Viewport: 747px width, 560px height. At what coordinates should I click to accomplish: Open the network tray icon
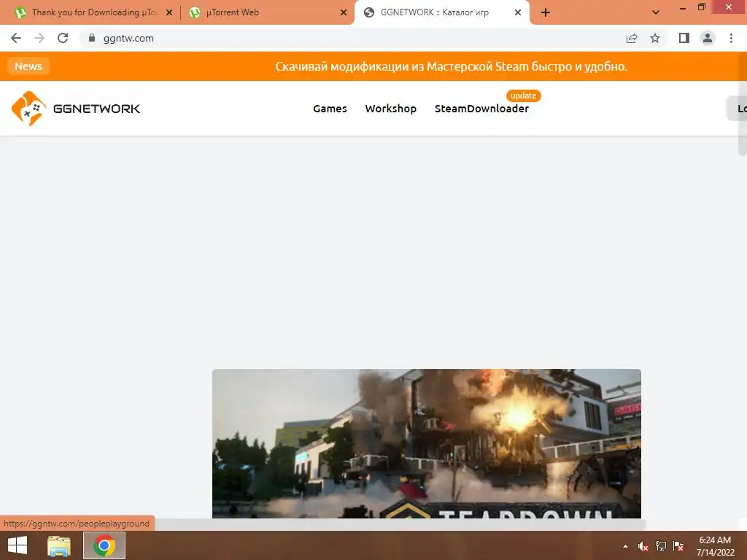661,546
